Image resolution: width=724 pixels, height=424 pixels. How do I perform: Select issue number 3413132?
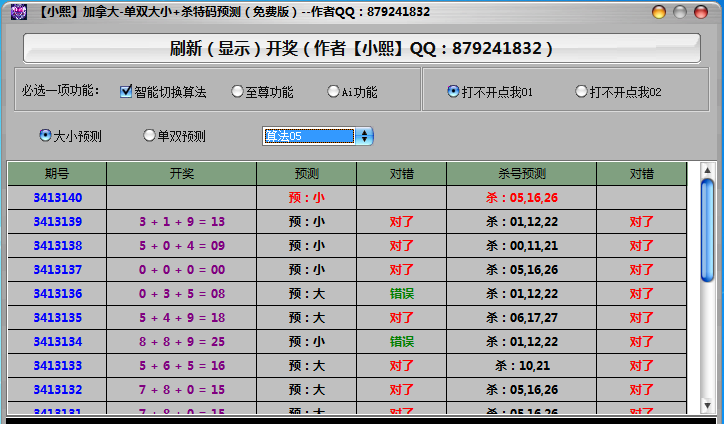pyautogui.click(x=58, y=390)
